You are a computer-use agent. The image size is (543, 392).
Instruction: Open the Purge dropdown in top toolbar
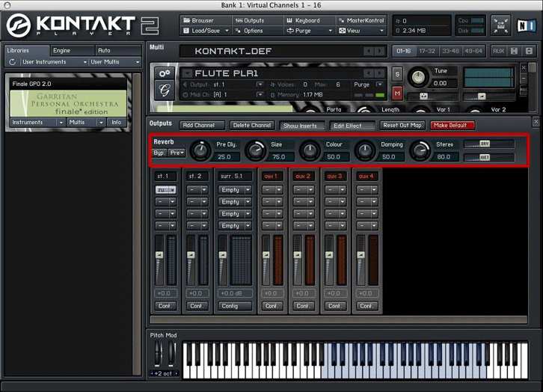[307, 31]
